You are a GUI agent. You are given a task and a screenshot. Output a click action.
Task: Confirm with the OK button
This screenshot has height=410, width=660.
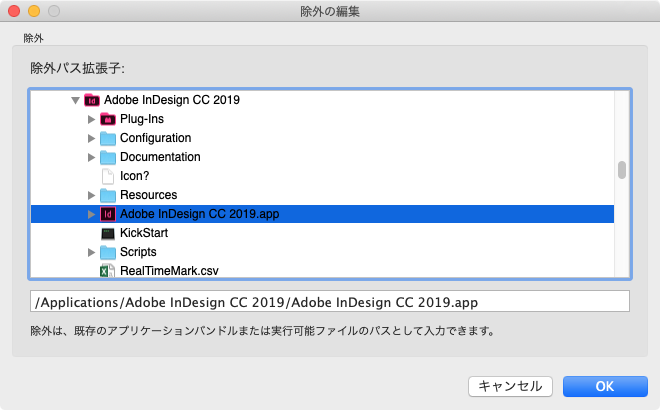[605, 386]
